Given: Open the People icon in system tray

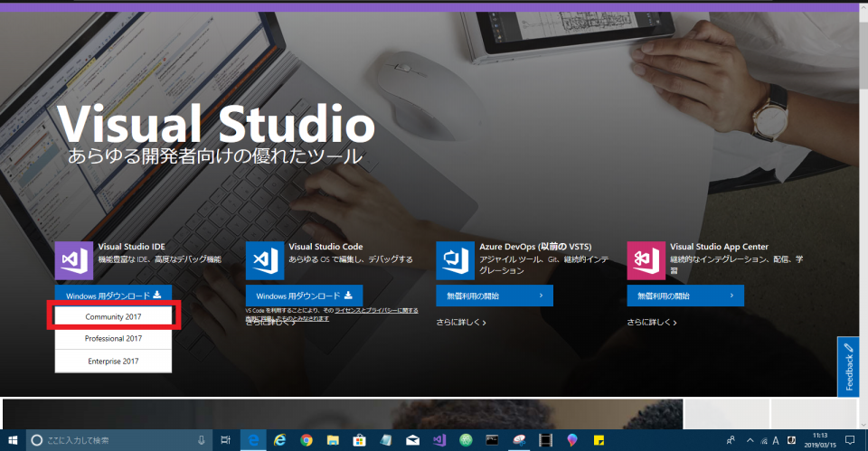Looking at the screenshot, I should pos(731,440).
